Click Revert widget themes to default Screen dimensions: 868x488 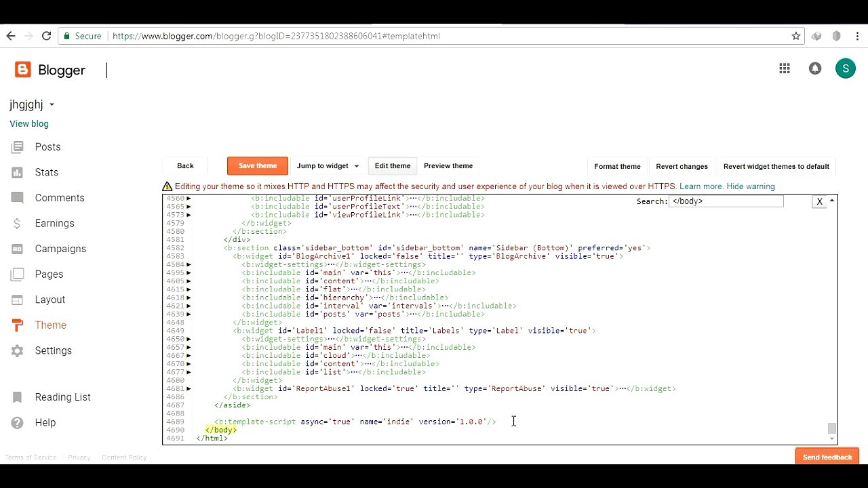tap(776, 166)
